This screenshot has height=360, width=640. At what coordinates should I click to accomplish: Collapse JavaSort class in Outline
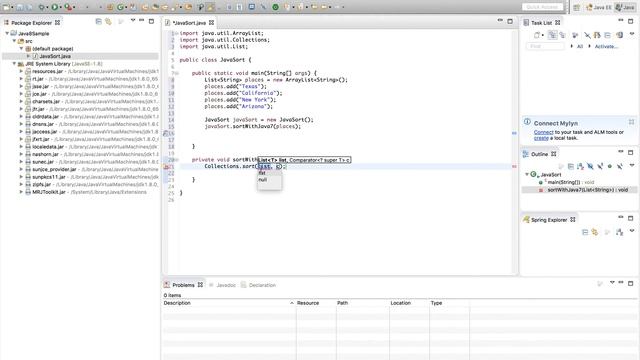click(x=527, y=174)
